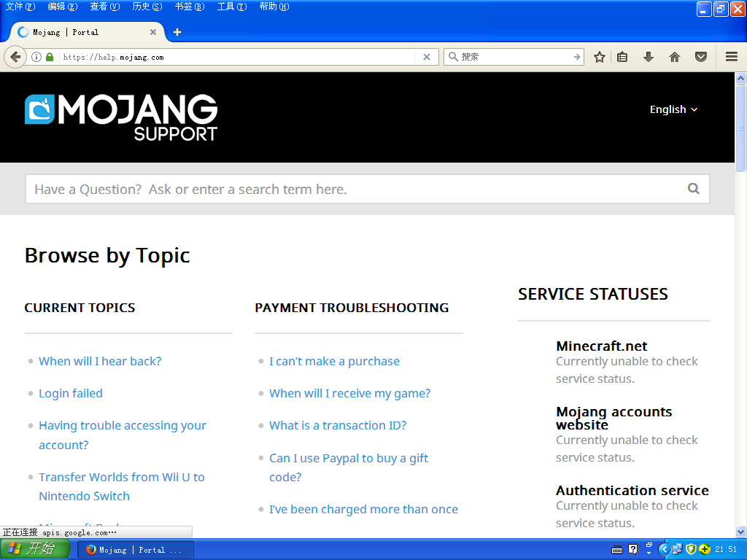Click the 'Mojang accounts website' status heading
Image resolution: width=747 pixels, height=560 pixels.
click(x=614, y=418)
